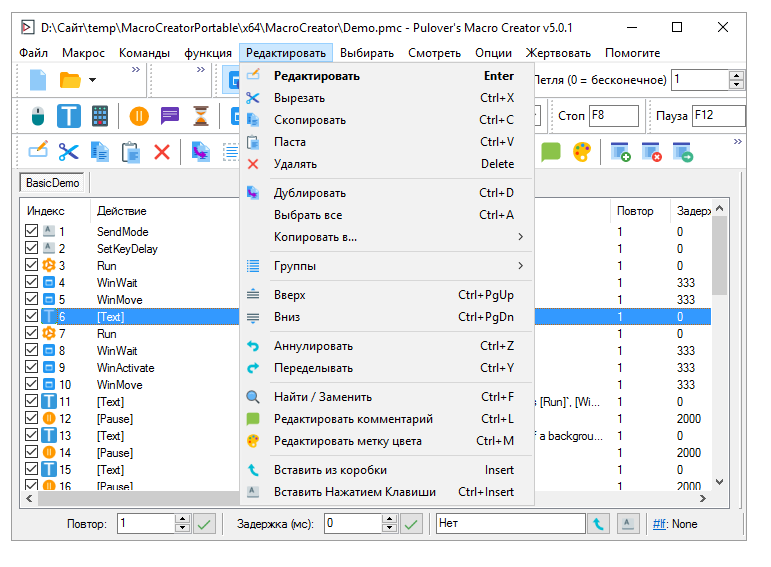771x567 pixels.
Task: Expand the overflow chevron after macro tab icons
Action: [738, 142]
